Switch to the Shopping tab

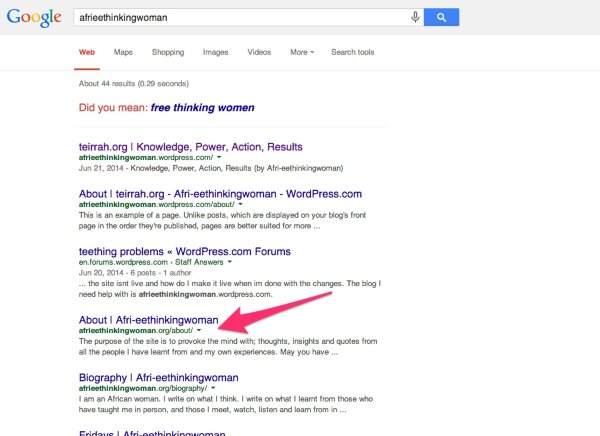pyautogui.click(x=168, y=52)
